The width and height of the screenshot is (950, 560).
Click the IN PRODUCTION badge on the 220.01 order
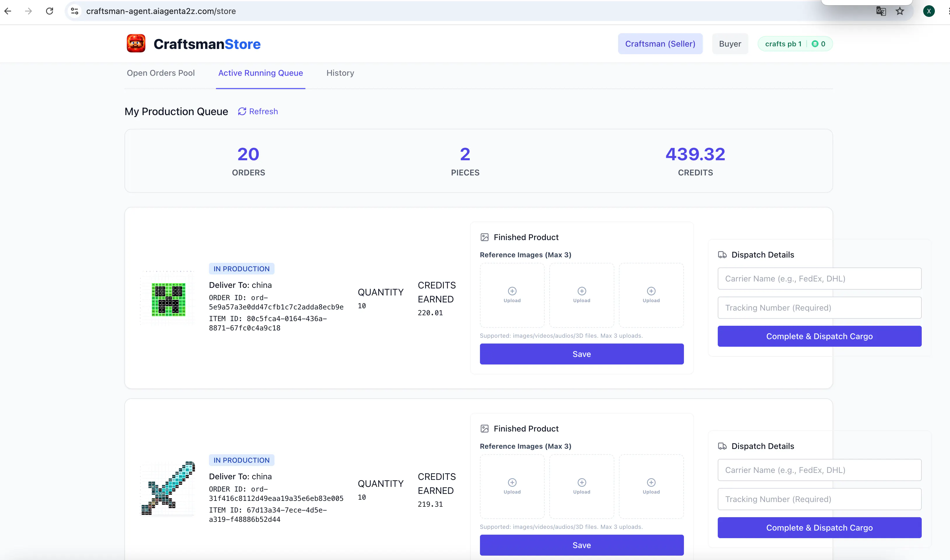tap(242, 269)
